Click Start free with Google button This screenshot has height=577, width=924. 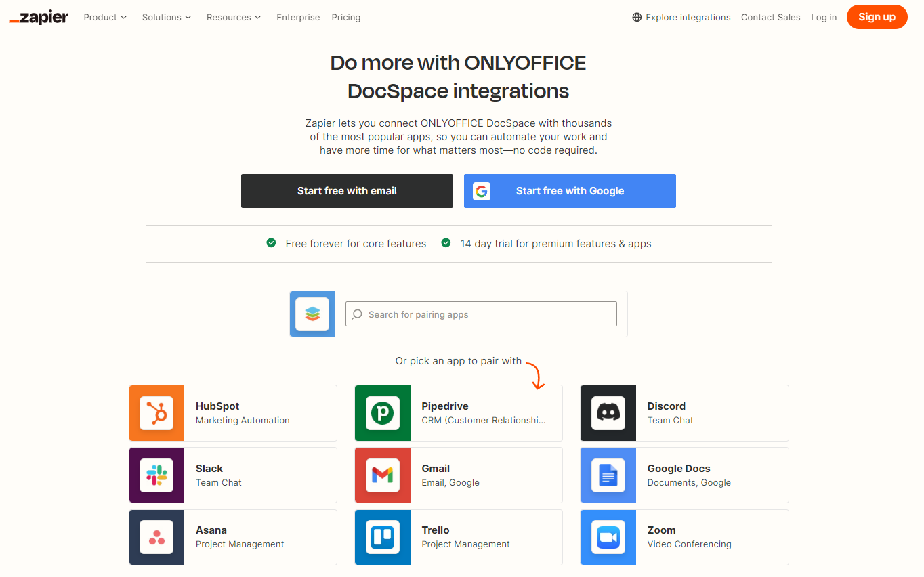(570, 191)
